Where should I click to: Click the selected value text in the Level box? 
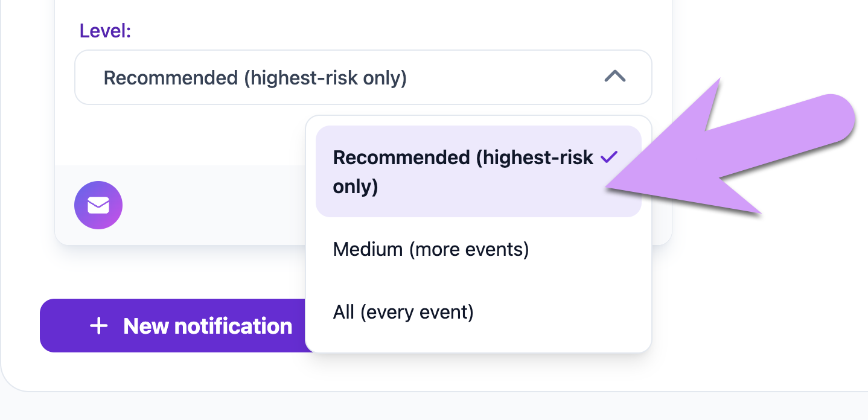255,78
